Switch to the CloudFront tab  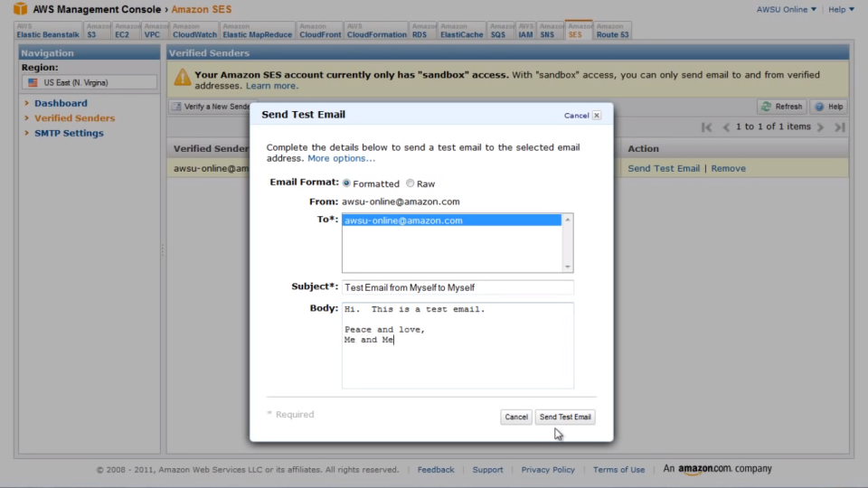point(320,31)
